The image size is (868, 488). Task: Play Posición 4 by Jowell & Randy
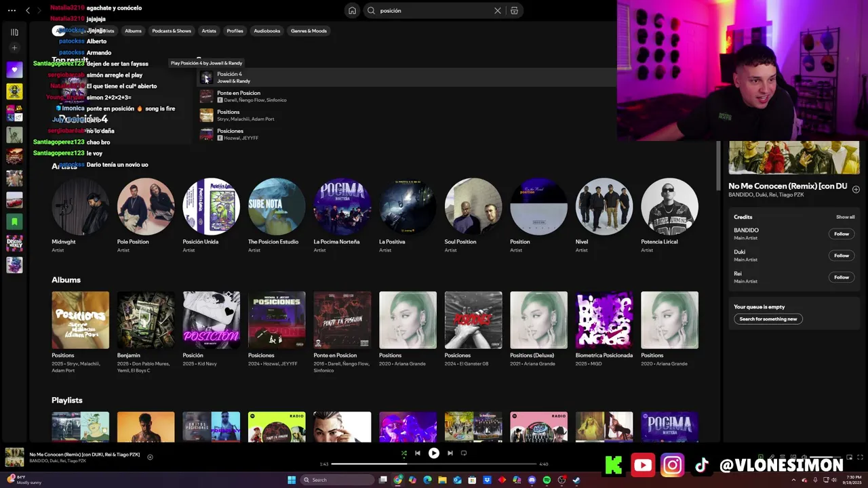tap(206, 78)
